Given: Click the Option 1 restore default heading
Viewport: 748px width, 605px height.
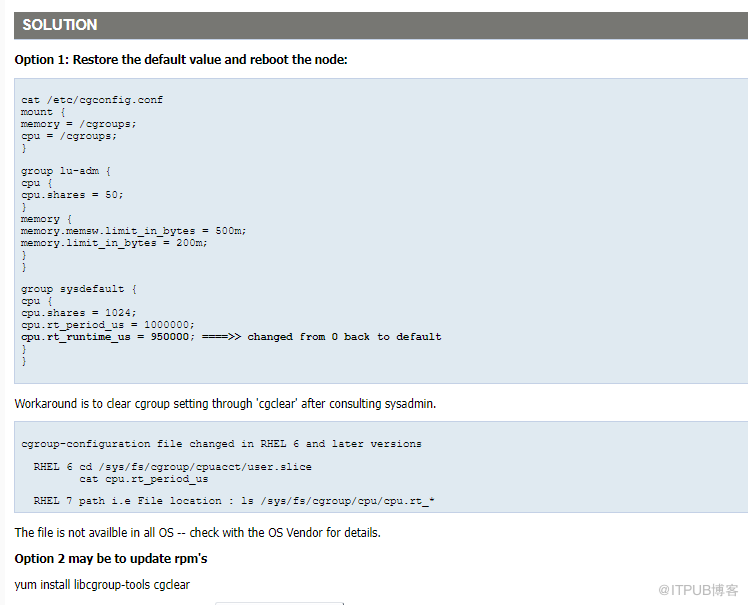Looking at the screenshot, I should click(181, 60).
